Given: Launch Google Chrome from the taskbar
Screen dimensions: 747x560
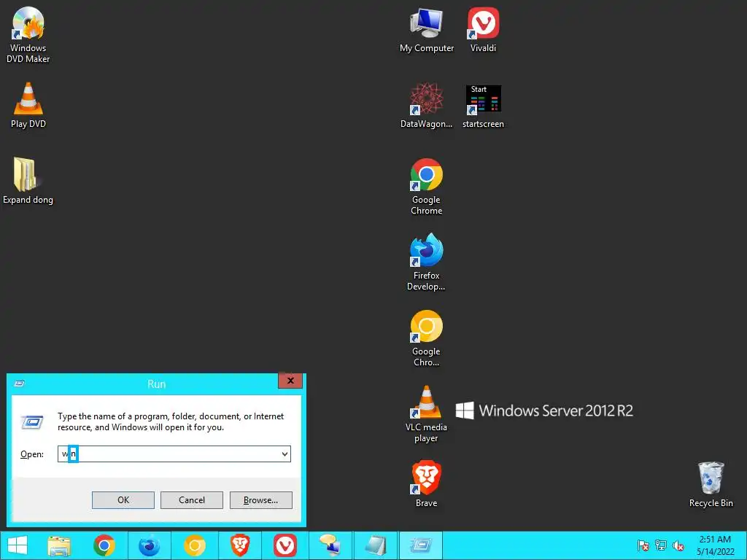Looking at the screenshot, I should coord(104,545).
